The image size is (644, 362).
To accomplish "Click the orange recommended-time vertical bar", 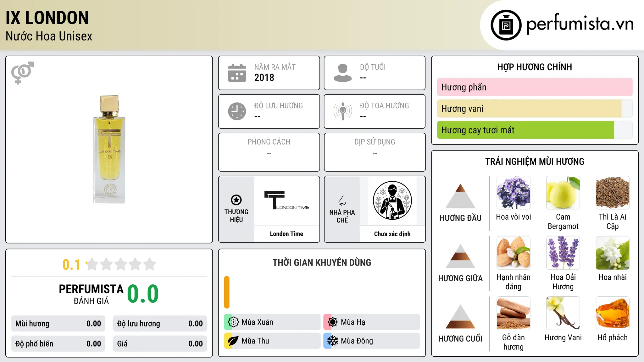I will pos(227,292).
